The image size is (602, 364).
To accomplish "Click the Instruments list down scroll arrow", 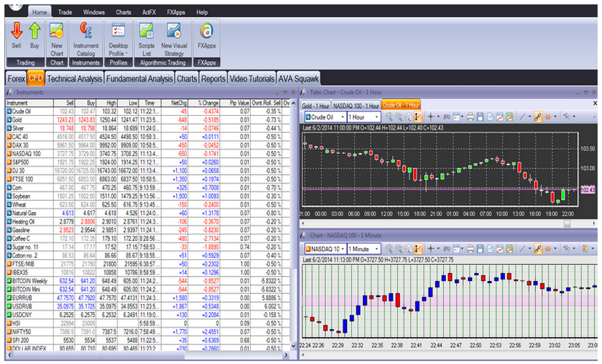I will [x=293, y=345].
